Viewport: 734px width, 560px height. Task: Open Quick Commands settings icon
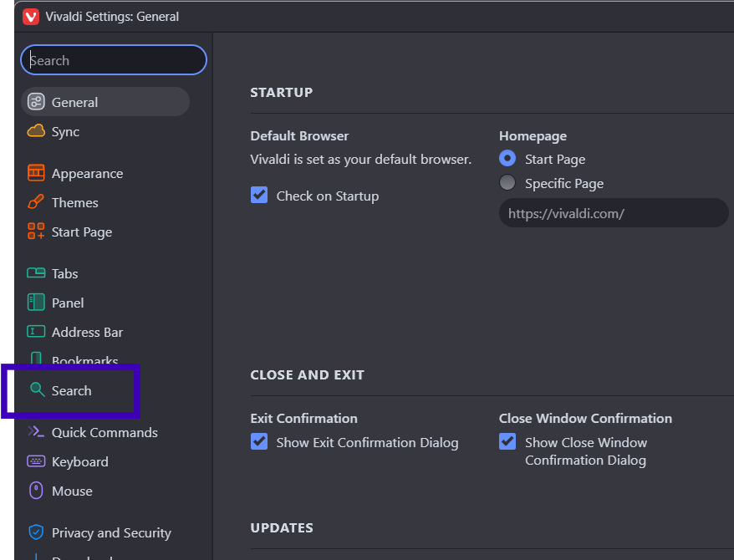point(36,432)
